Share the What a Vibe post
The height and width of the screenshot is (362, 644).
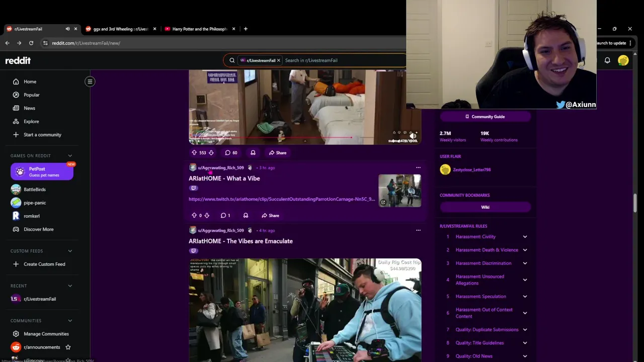point(270,216)
